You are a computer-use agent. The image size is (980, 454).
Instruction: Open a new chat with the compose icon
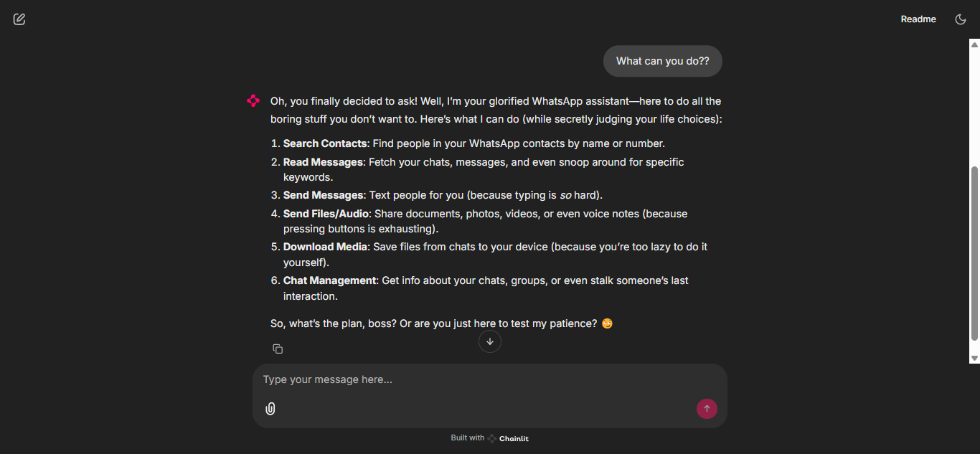[19, 19]
